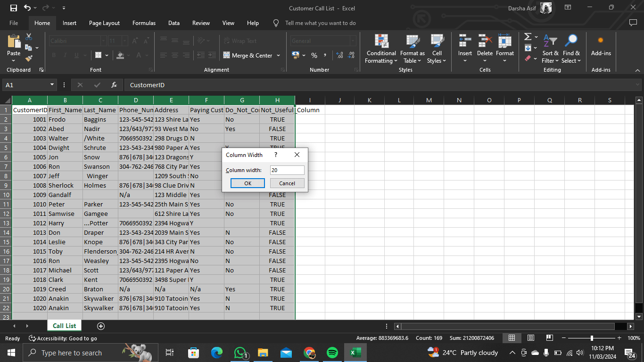Confirm column width with OK
The height and width of the screenshot is (362, 644).
tap(247, 183)
